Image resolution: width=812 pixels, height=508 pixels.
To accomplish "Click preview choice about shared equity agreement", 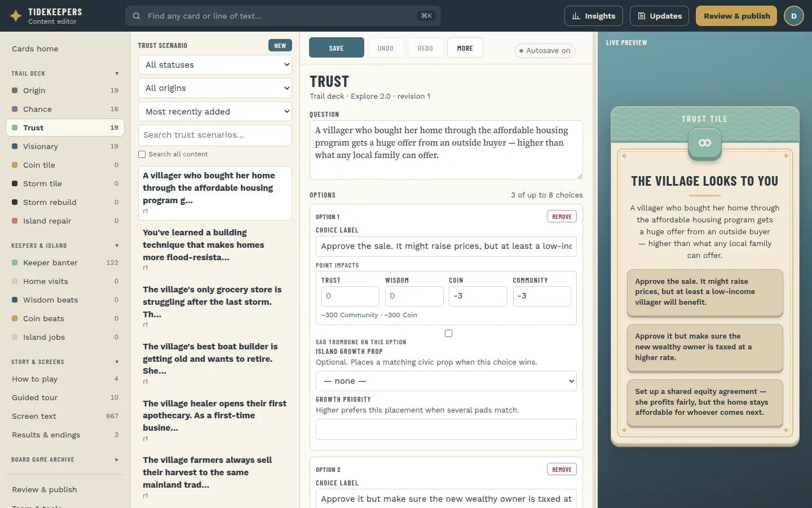I will pos(705,402).
